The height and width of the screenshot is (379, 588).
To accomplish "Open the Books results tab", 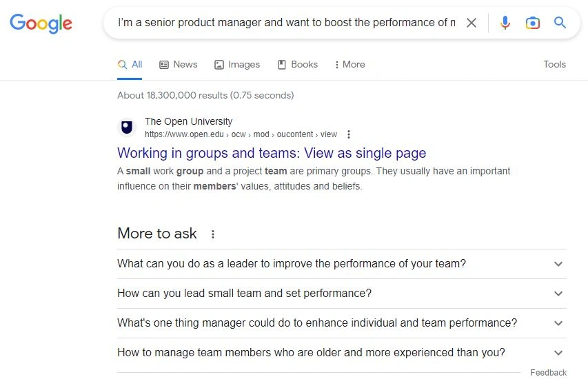I will pos(298,65).
